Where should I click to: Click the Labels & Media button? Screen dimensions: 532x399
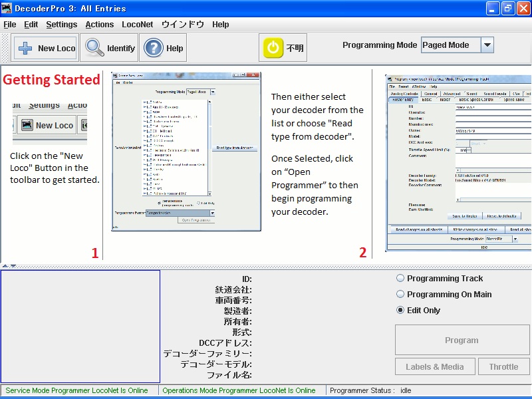(435, 367)
